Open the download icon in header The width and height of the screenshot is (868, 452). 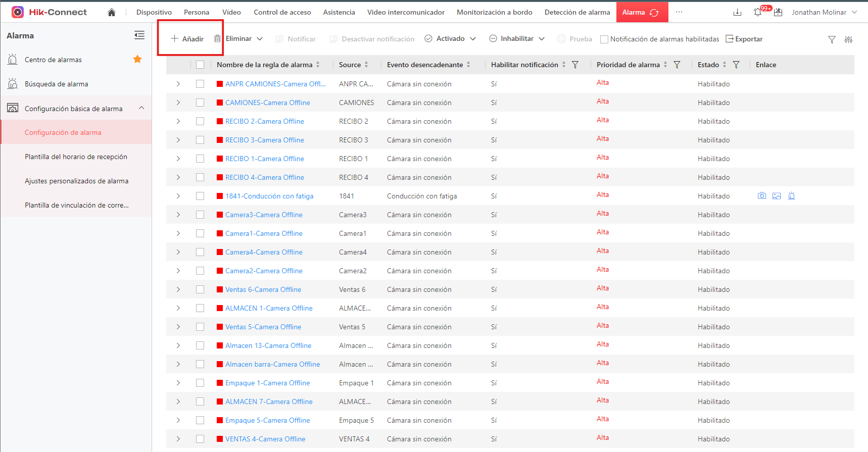[x=738, y=12]
